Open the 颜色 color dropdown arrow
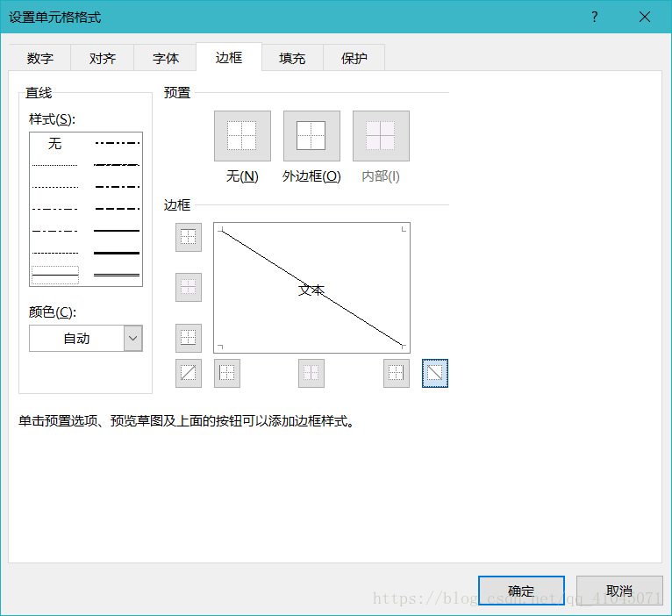 point(133,338)
